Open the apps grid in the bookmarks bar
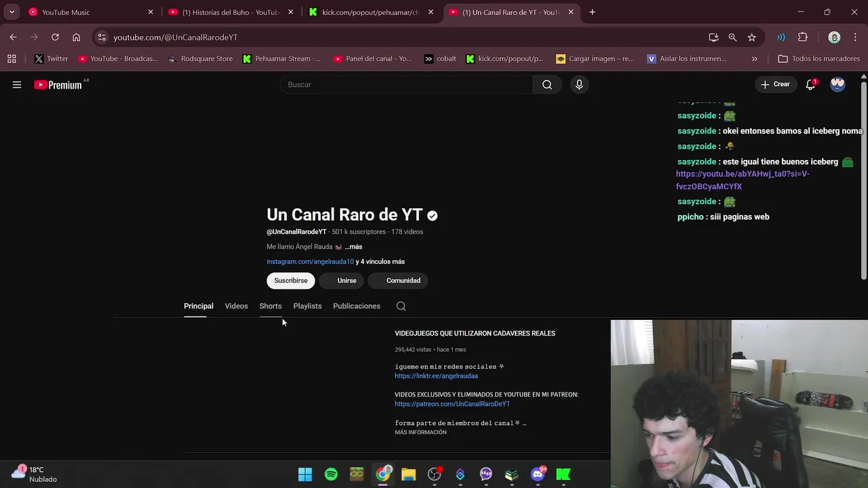Screen dimensions: 868x488 tap(12, 59)
